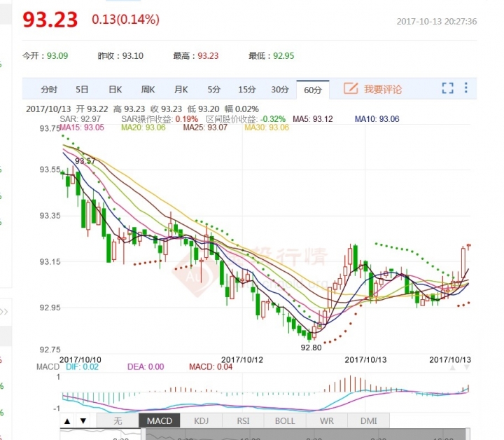Image resolution: width=504 pixels, height=440 pixels.
Task: Click the fullscreen expand icon
Action: click(447, 89)
